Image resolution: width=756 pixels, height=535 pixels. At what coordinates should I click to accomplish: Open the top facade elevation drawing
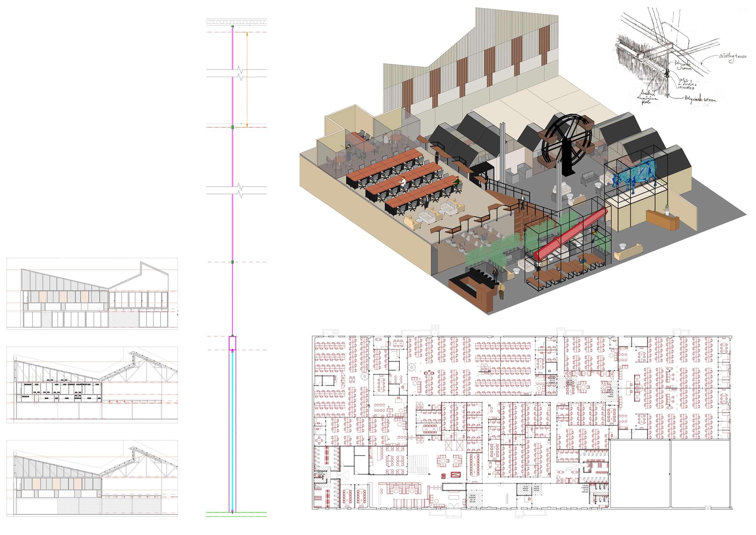(92, 293)
